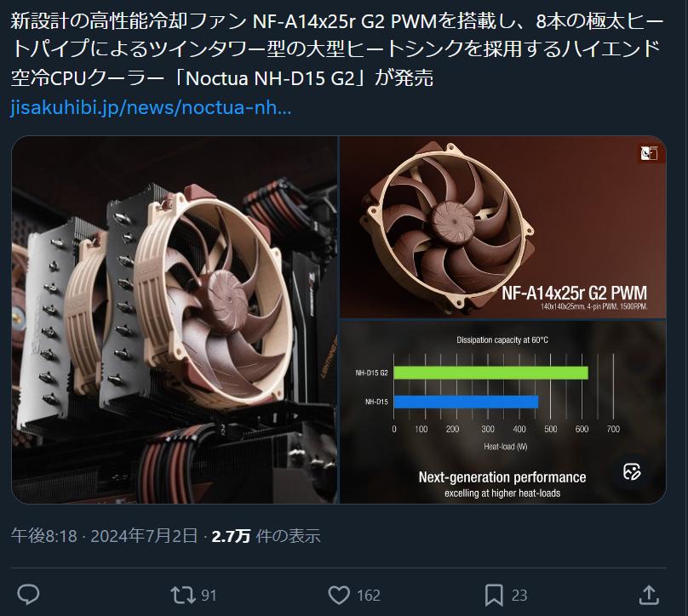The image size is (688, 616).
Task: Bookmark this tweet with the bookmark icon
Action: (494, 595)
